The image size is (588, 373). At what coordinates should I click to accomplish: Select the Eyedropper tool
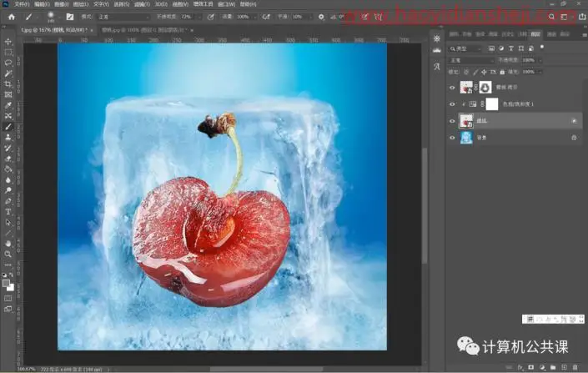pyautogui.click(x=8, y=105)
